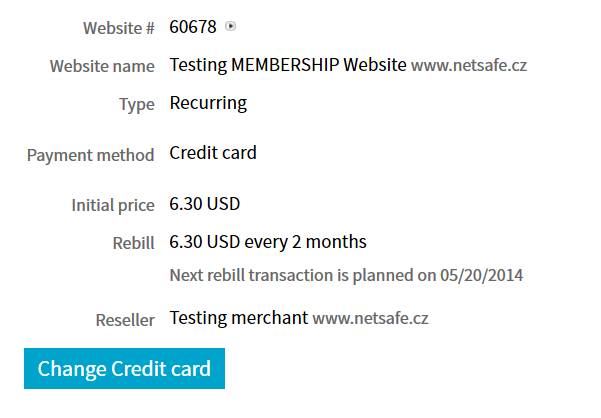Click the Website name label
Screen dimensions: 601x418
(x=102, y=66)
